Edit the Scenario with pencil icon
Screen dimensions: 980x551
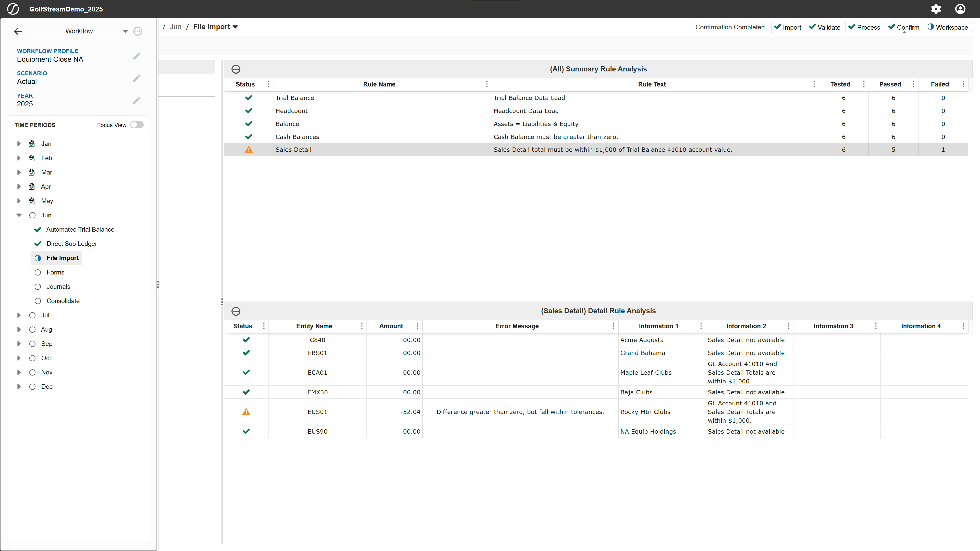(x=137, y=78)
